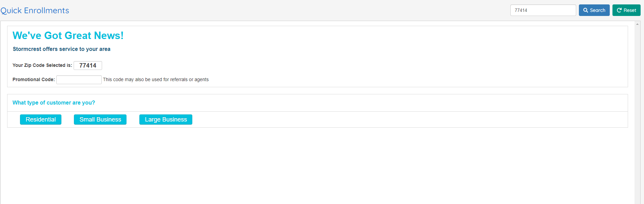Click the Search button label
Screen dimensions: 644x204
tap(598, 10)
